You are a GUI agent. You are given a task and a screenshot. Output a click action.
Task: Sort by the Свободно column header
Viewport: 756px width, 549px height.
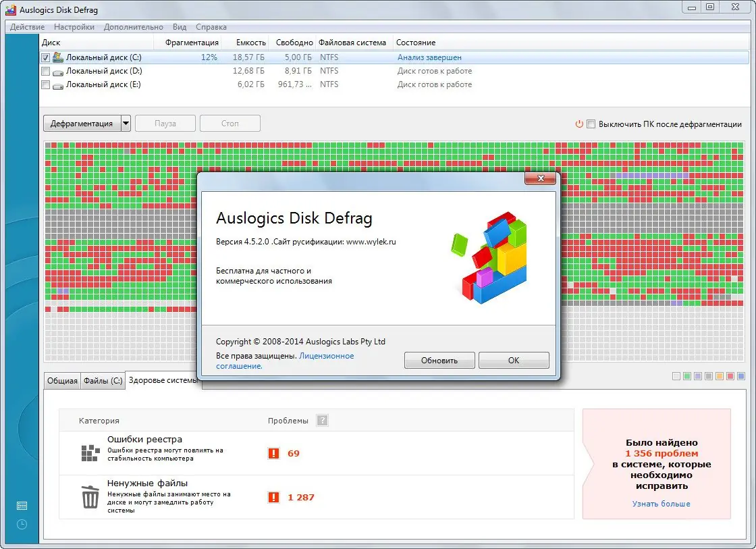[x=292, y=43]
